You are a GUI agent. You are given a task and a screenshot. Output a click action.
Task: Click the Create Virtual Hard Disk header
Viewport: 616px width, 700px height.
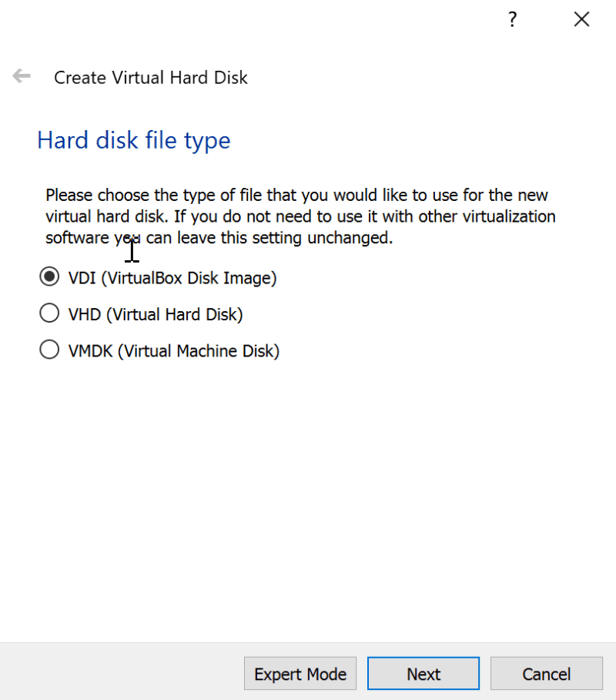(x=150, y=77)
